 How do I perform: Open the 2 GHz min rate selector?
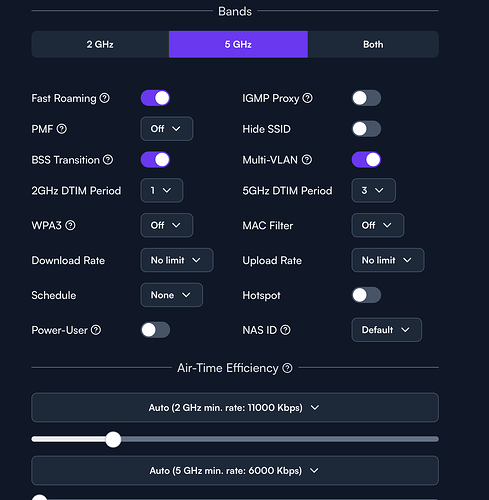click(x=235, y=408)
